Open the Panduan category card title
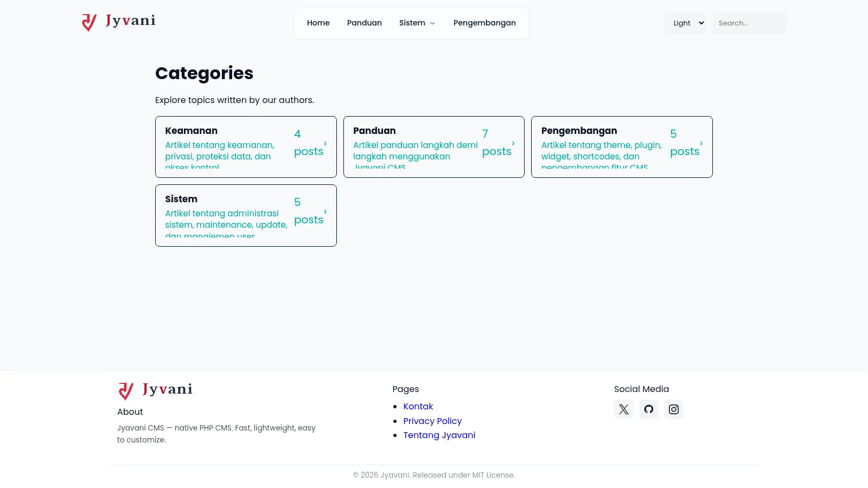The height and width of the screenshot is (488, 868). [x=374, y=131]
